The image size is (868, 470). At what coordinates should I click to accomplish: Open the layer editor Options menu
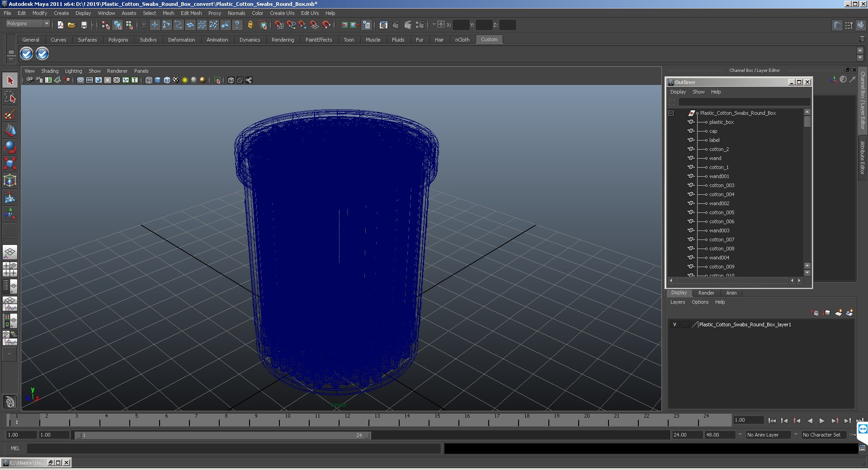point(700,302)
